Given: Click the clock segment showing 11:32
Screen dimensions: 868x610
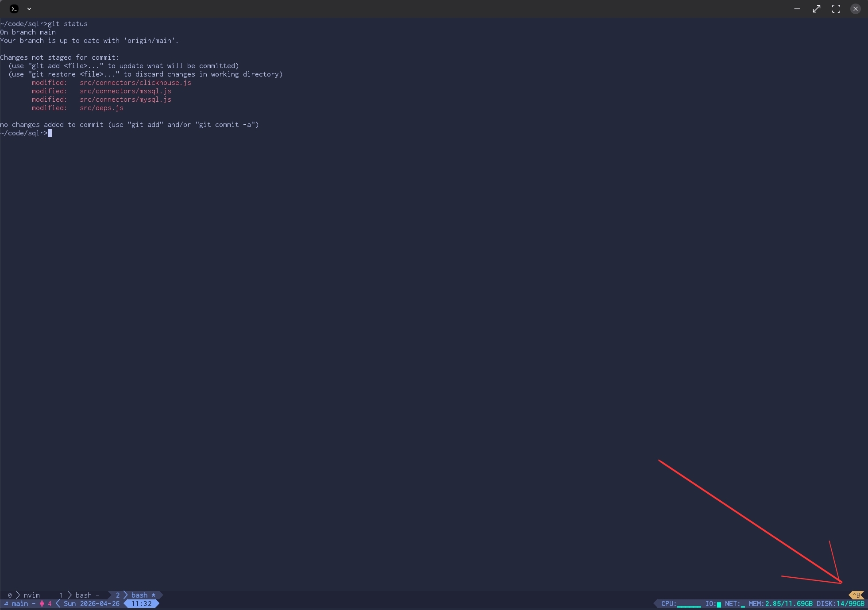Looking at the screenshot, I should pyautogui.click(x=142, y=604).
